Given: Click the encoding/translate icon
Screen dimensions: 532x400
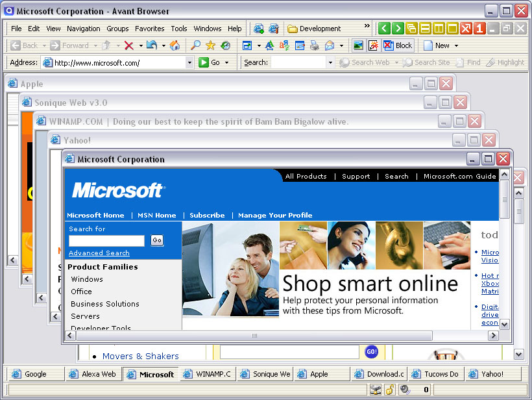Looking at the screenshot, I should click(284, 45).
